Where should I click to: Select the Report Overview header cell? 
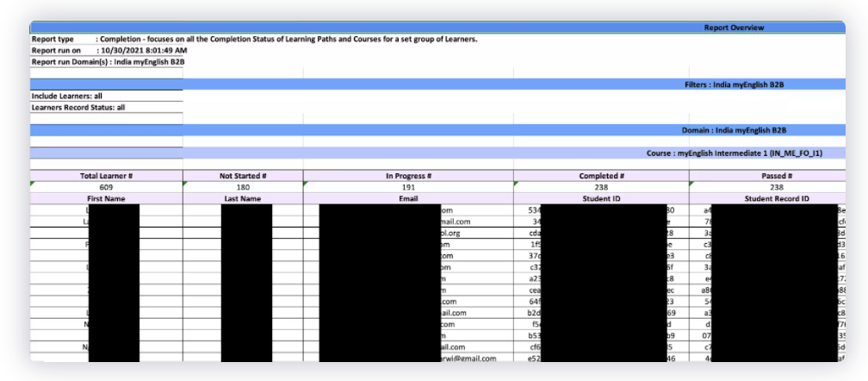(734, 28)
